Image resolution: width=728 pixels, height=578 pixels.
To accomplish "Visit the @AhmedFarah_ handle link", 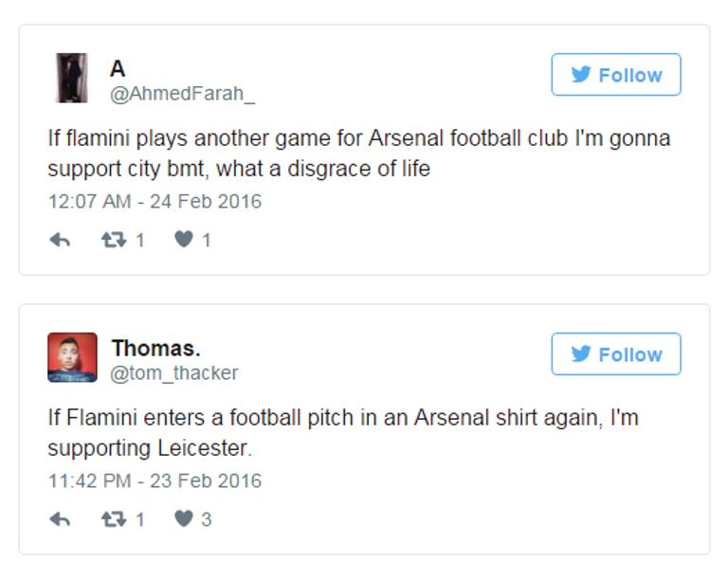I will [x=183, y=94].
